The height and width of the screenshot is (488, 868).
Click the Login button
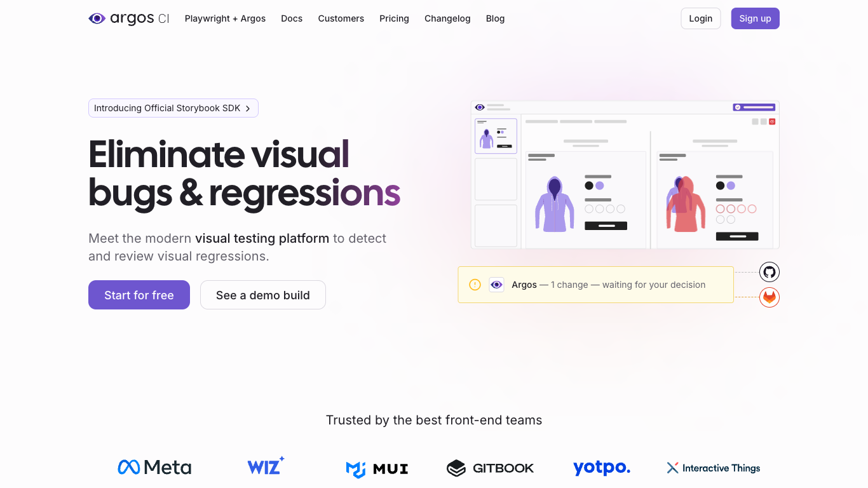(700, 18)
